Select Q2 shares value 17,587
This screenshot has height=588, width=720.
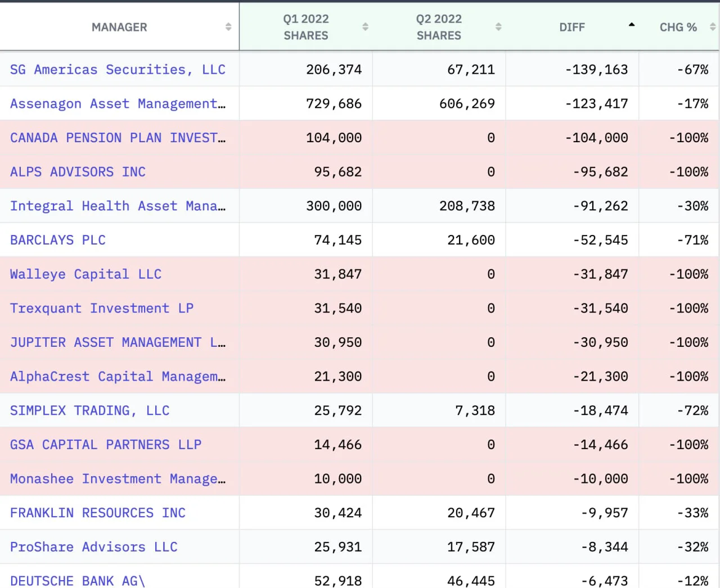471,547
